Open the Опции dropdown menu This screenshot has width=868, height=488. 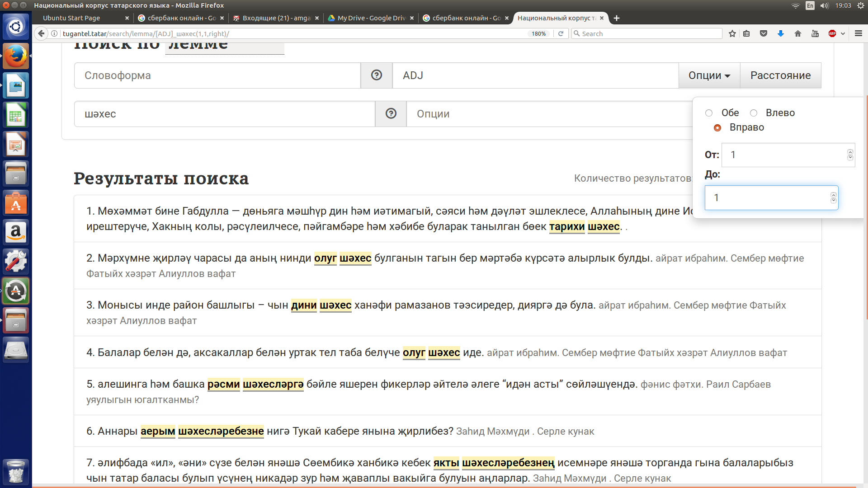(x=709, y=75)
